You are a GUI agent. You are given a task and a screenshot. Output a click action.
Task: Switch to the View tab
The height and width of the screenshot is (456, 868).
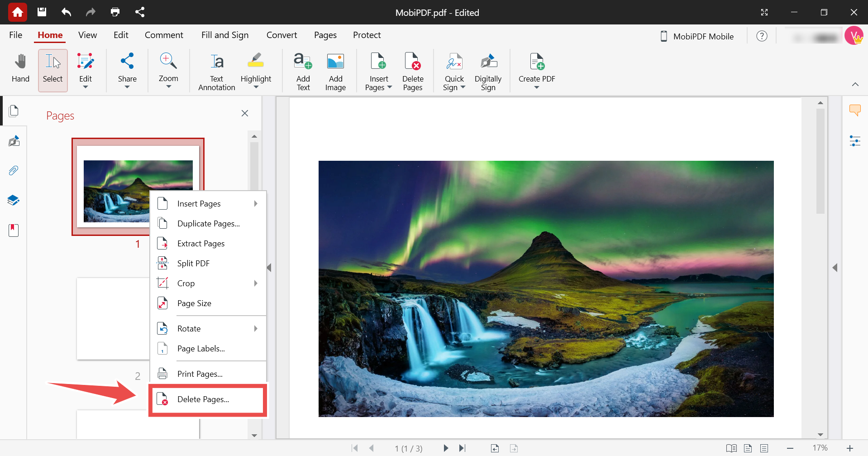point(87,35)
